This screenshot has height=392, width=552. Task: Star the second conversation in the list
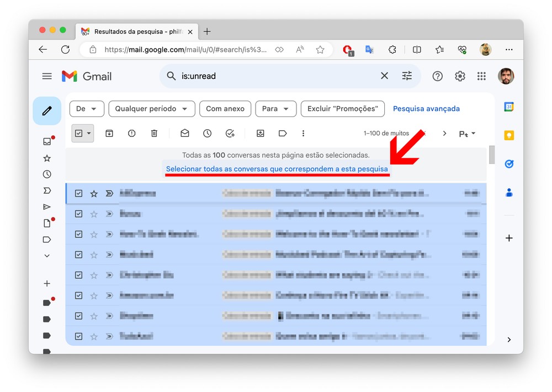[94, 214]
